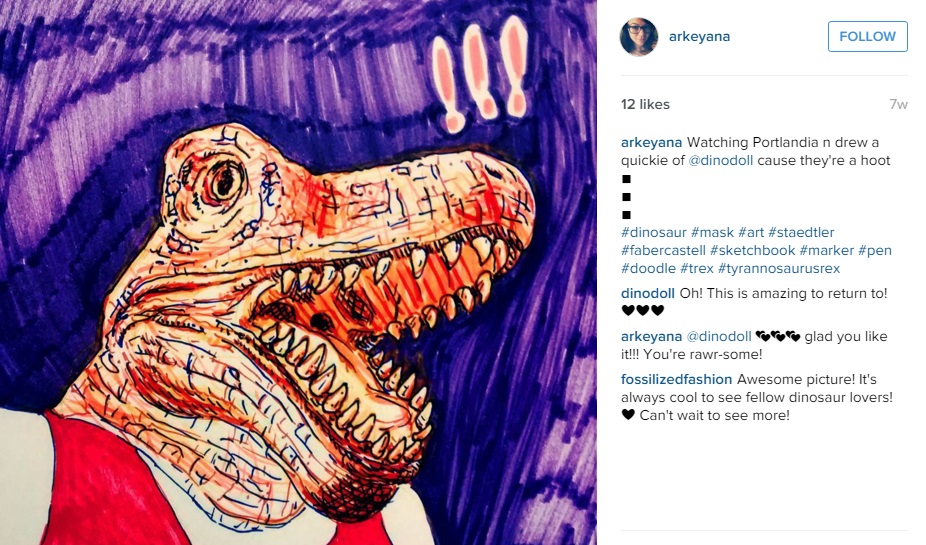926x545 pixels.
Task: Open the #art hashtag
Action: point(751,233)
